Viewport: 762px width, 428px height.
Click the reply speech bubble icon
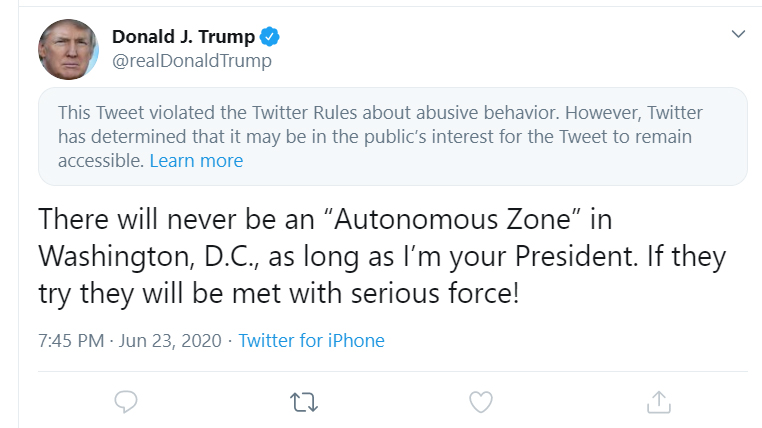pyautogui.click(x=126, y=401)
